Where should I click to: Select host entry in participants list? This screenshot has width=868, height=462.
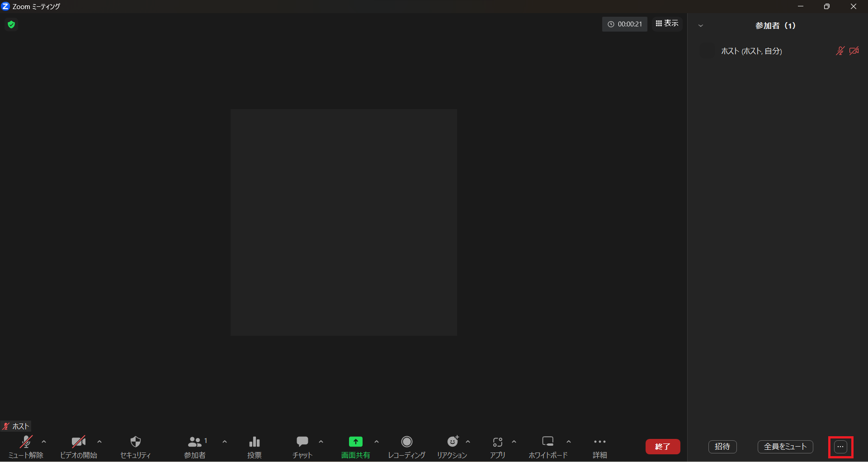[x=751, y=51]
